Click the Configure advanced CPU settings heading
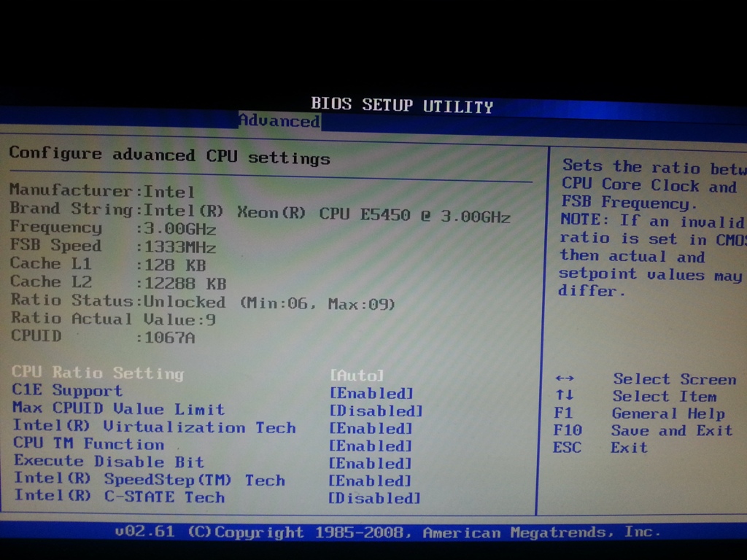Image resolution: width=747 pixels, height=560 pixels. (169, 155)
